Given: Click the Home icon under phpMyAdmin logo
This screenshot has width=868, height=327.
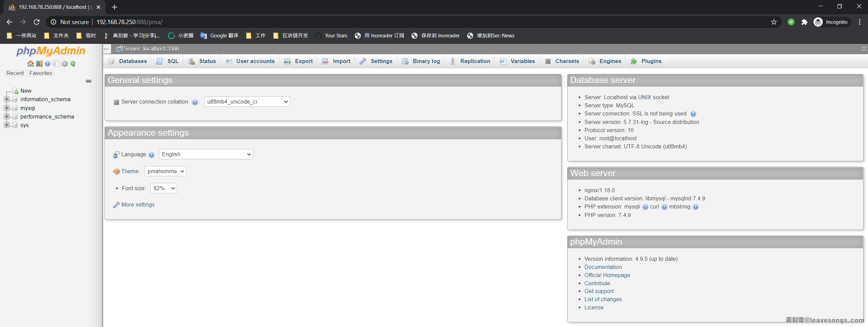Looking at the screenshot, I should (30, 63).
